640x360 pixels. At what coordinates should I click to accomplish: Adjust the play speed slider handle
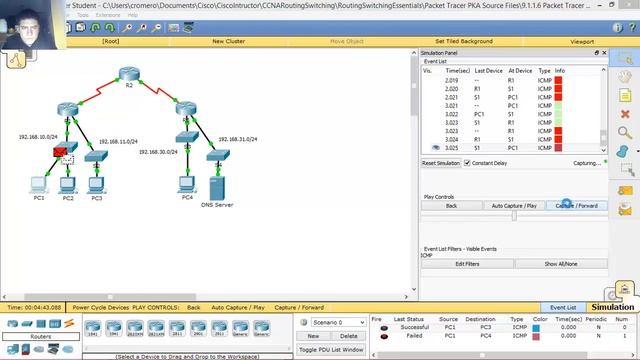514,216
